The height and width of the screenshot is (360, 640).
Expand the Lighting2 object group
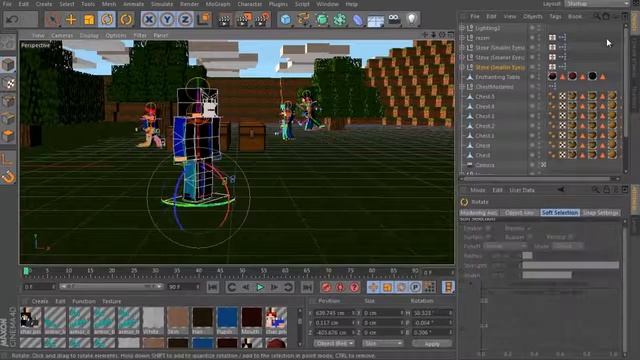[462, 28]
